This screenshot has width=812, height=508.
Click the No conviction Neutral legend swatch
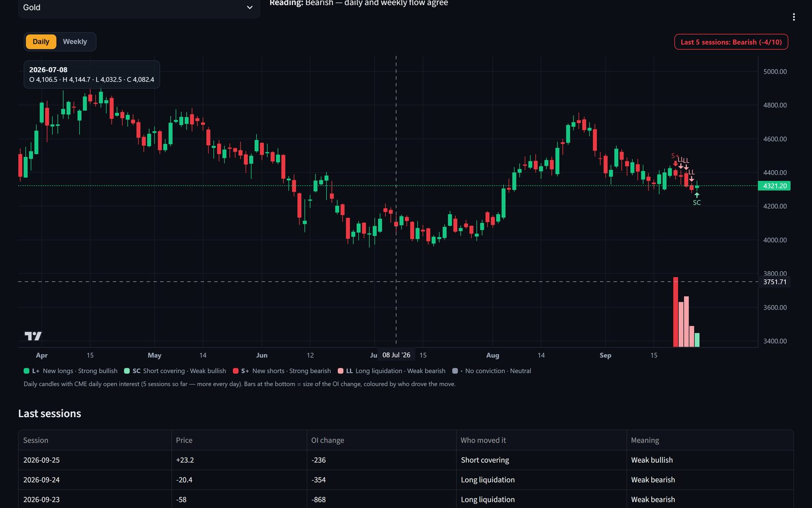pyautogui.click(x=455, y=371)
